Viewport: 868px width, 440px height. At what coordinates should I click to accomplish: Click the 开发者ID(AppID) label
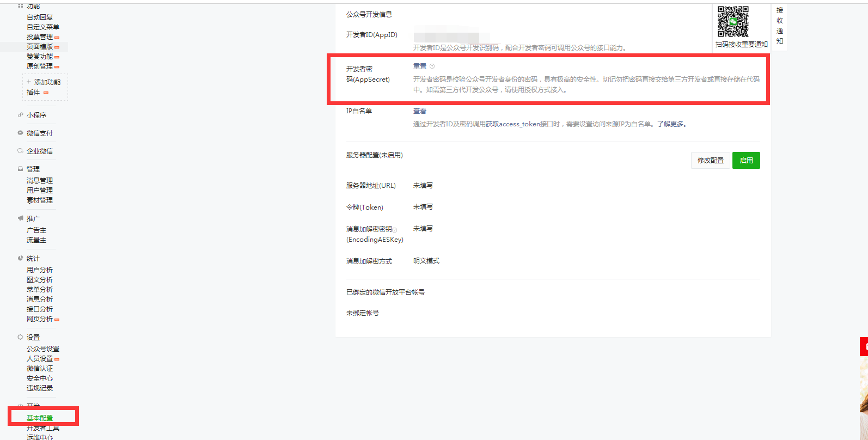[x=372, y=35]
